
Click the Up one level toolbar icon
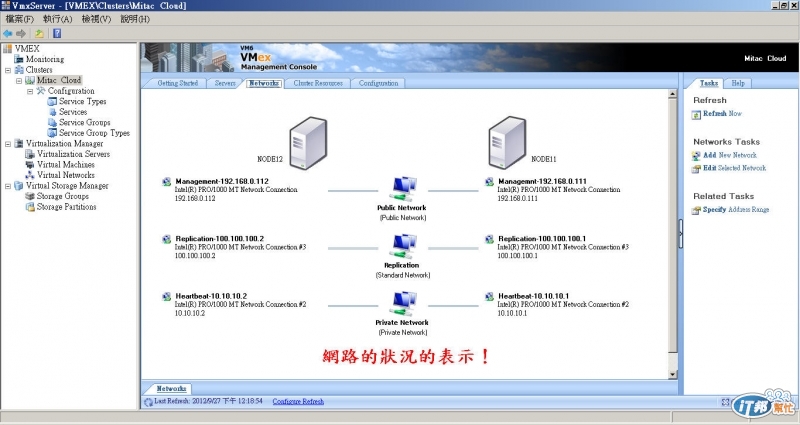pos(39,34)
